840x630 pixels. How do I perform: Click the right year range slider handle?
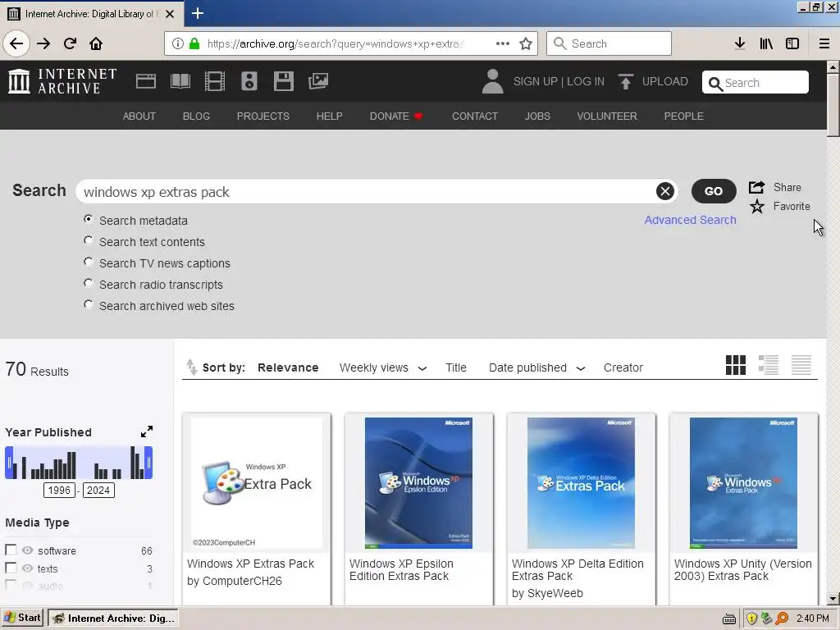pyautogui.click(x=148, y=463)
